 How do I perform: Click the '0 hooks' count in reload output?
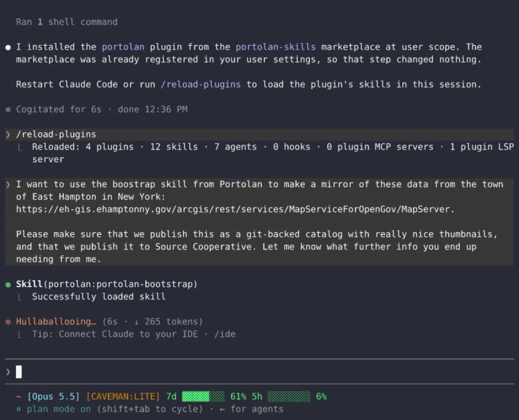292,147
